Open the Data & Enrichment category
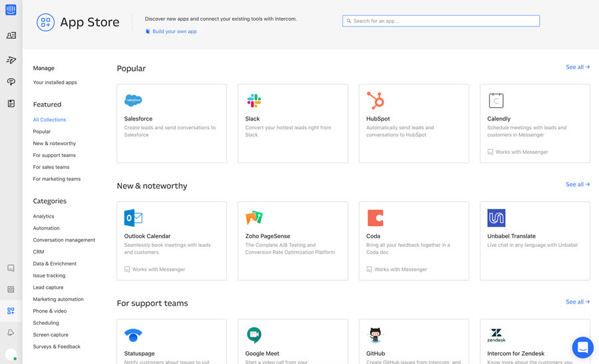This screenshot has width=599, height=364. 55,264
